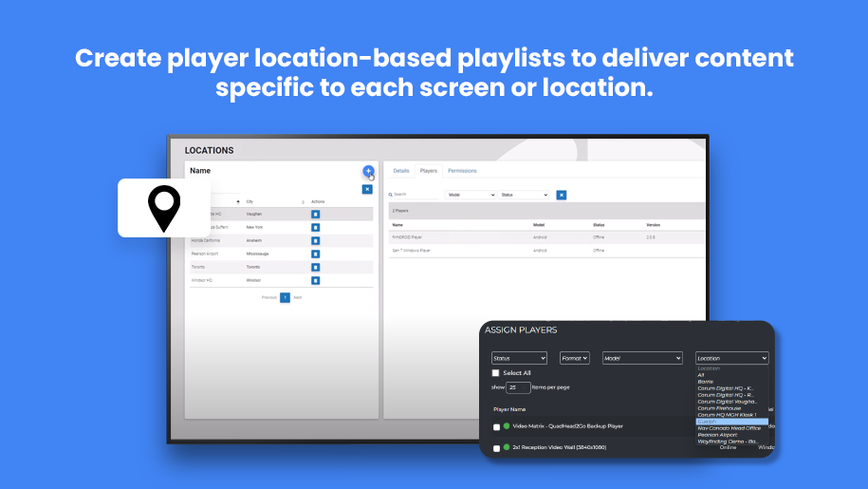
Task: Click the location pin icon card
Action: 164,208
